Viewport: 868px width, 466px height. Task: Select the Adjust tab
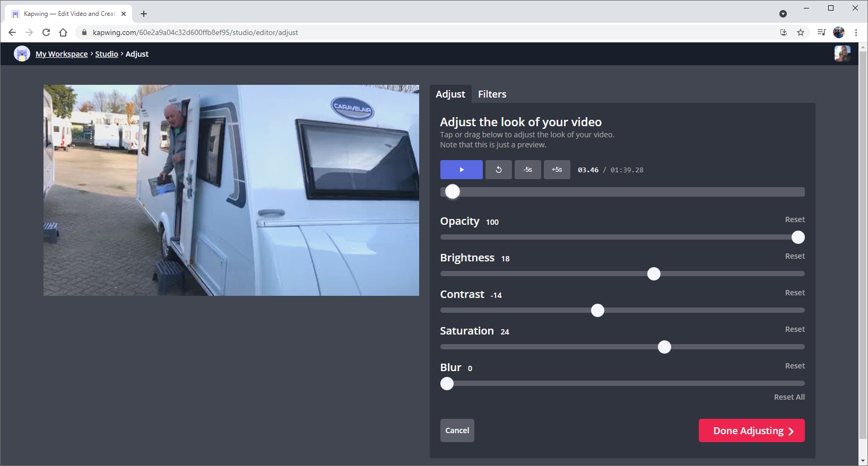click(450, 94)
